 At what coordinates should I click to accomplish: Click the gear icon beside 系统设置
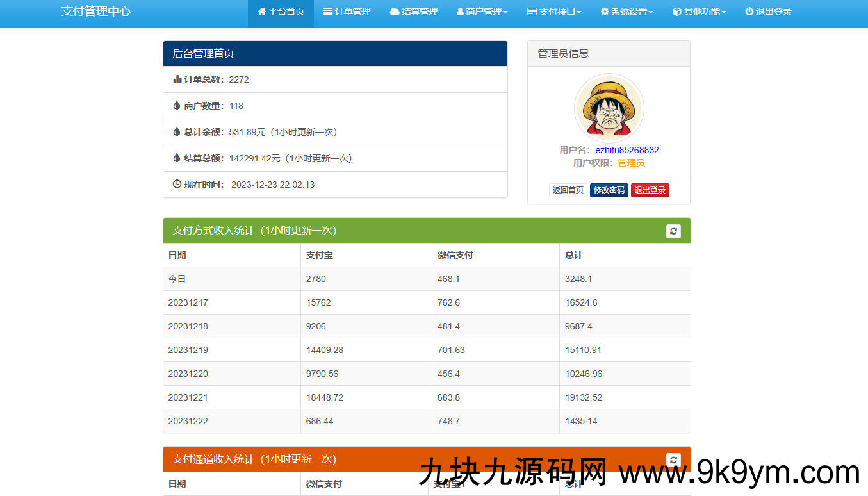point(605,12)
